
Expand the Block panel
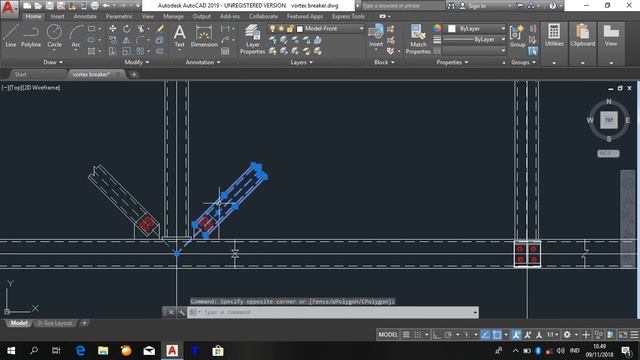[384, 62]
